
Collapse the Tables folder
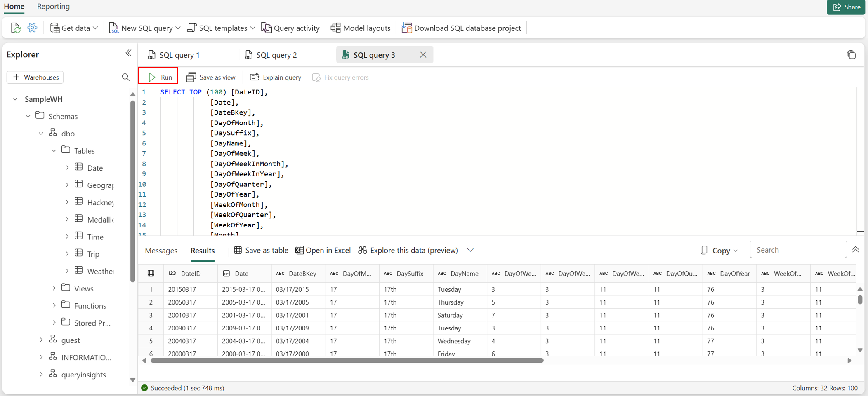[54, 151]
